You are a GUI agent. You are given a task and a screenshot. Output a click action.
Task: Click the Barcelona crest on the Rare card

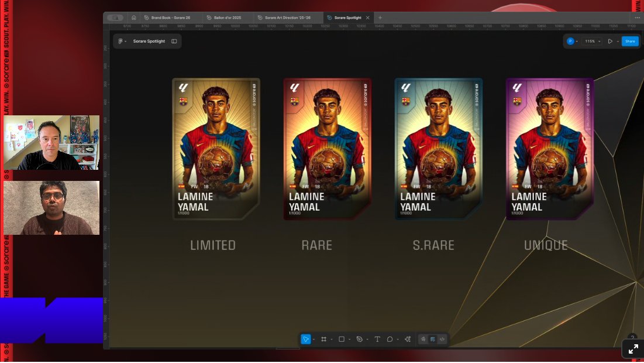point(294,101)
